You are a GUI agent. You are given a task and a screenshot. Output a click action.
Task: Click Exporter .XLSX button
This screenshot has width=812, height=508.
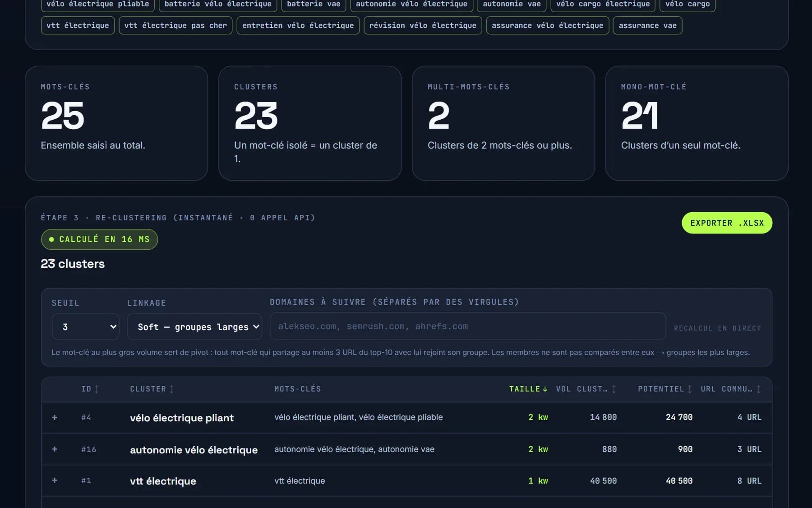[727, 223]
